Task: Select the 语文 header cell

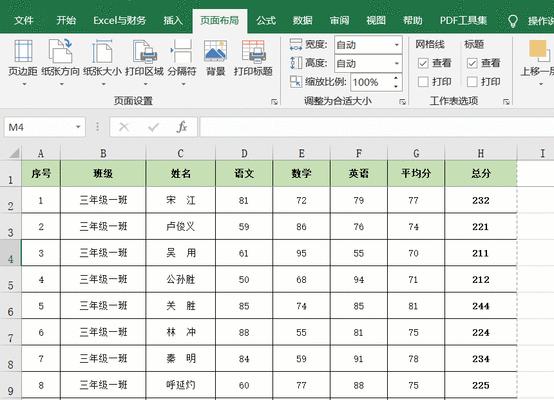Action: pos(244,173)
